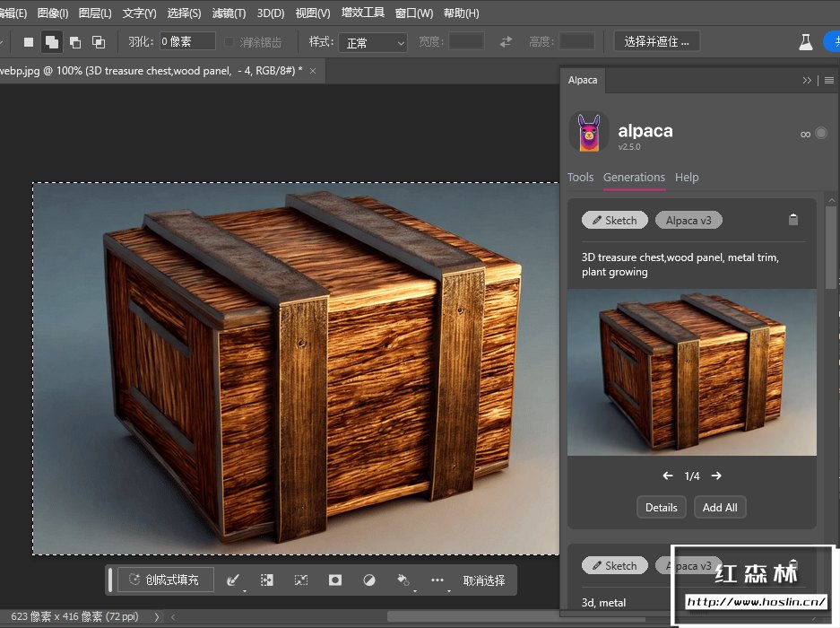Click the Add All button
Image resolution: width=840 pixels, height=628 pixels.
(720, 507)
